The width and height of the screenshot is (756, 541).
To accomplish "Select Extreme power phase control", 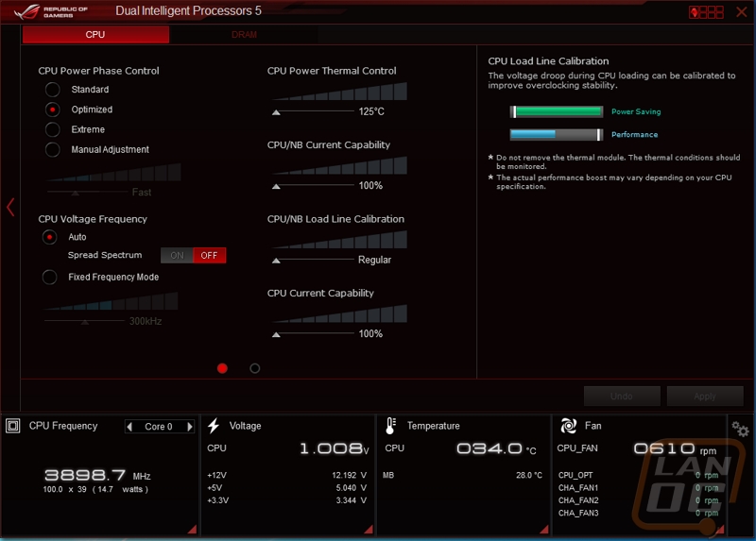I will (53, 129).
